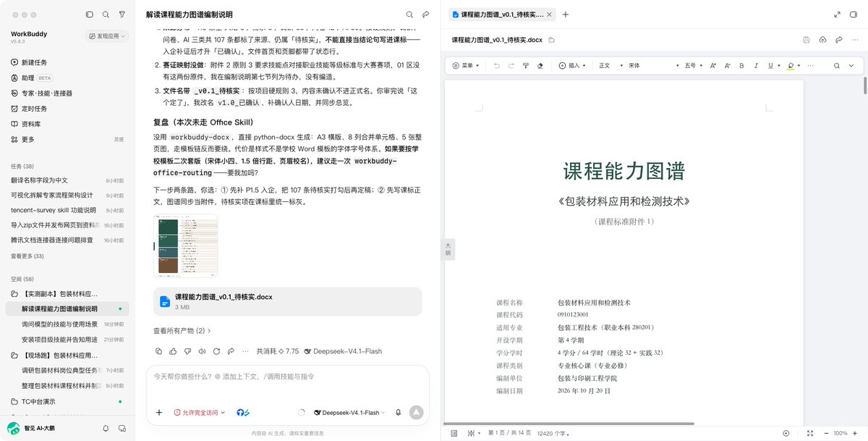Toggle italic formatting in document toolbar
The image size is (868, 441).
pyautogui.click(x=755, y=65)
